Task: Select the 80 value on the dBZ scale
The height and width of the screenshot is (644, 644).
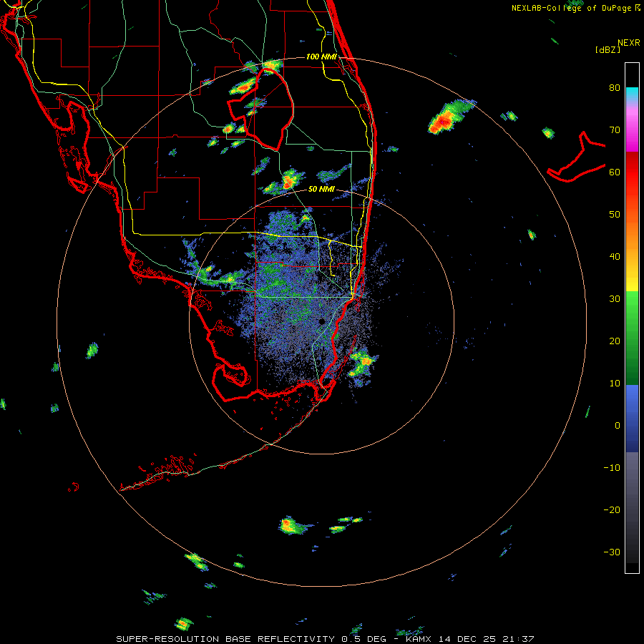Action: (615, 88)
